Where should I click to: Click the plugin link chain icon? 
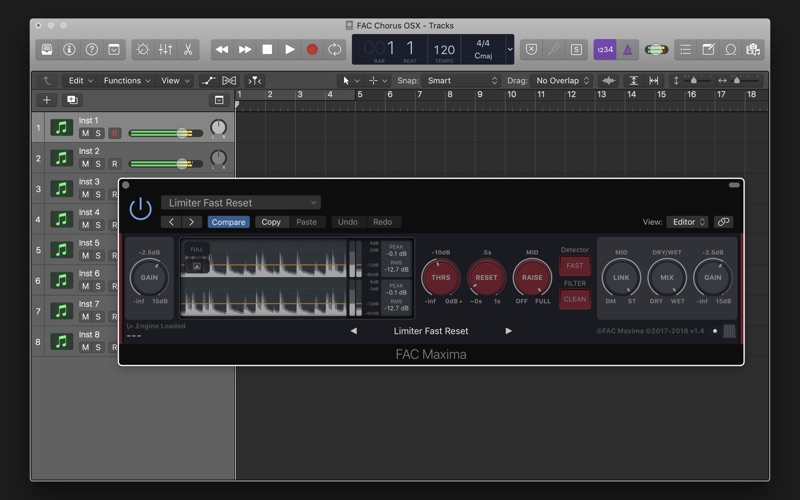[723, 222]
